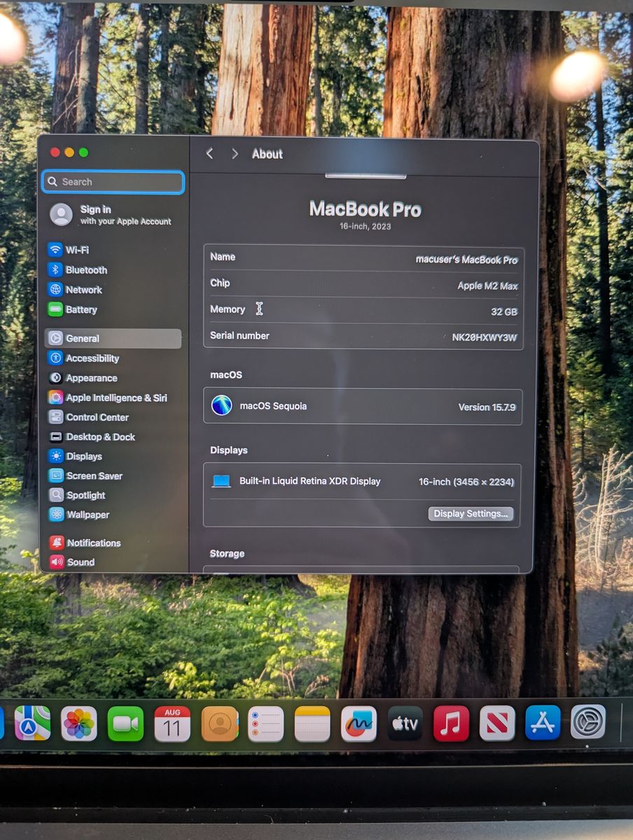Open App Store from the Dock

543,723
